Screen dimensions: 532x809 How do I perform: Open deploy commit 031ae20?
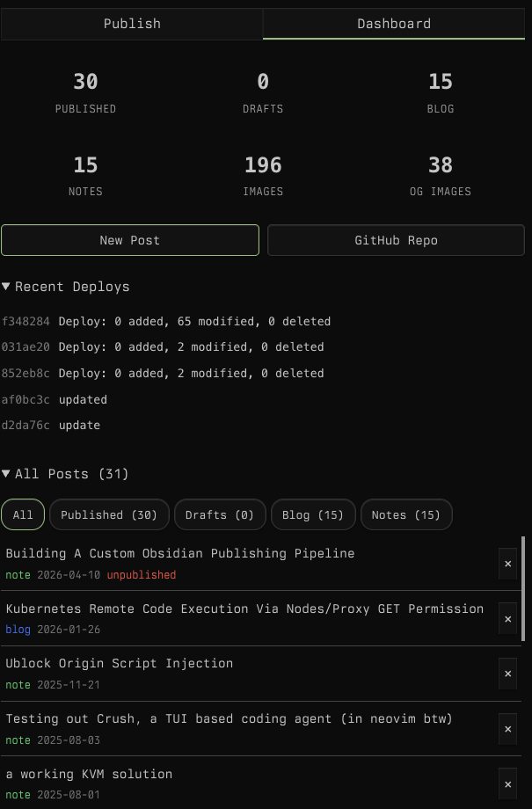26,347
